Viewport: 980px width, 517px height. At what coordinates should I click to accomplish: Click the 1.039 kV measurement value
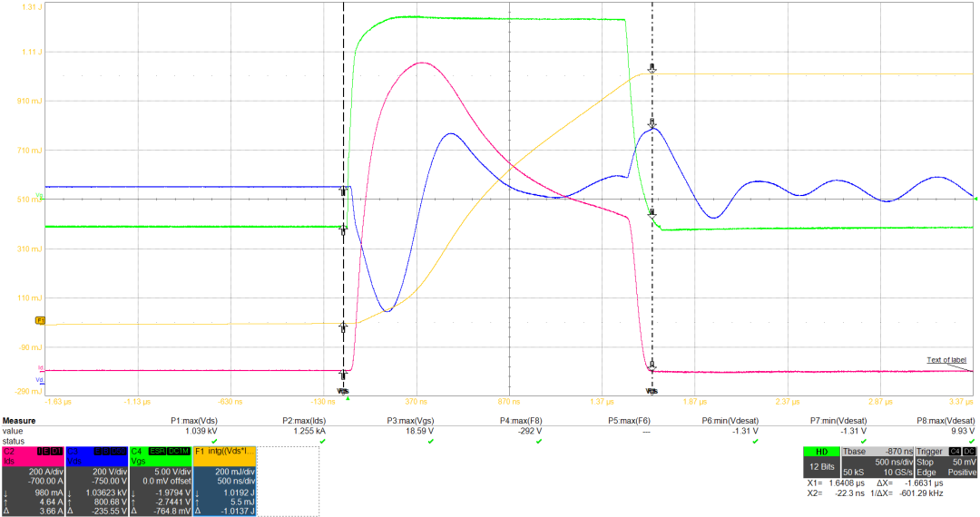click(x=201, y=431)
